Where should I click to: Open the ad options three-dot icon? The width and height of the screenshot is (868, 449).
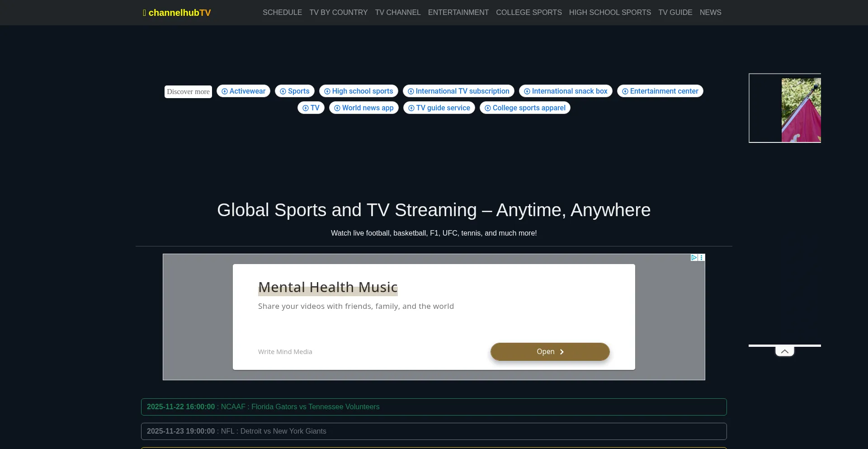click(x=702, y=258)
